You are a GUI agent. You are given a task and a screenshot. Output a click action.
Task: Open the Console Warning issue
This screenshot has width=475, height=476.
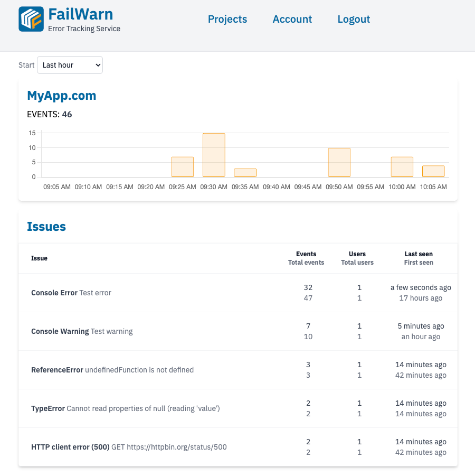[x=60, y=331]
